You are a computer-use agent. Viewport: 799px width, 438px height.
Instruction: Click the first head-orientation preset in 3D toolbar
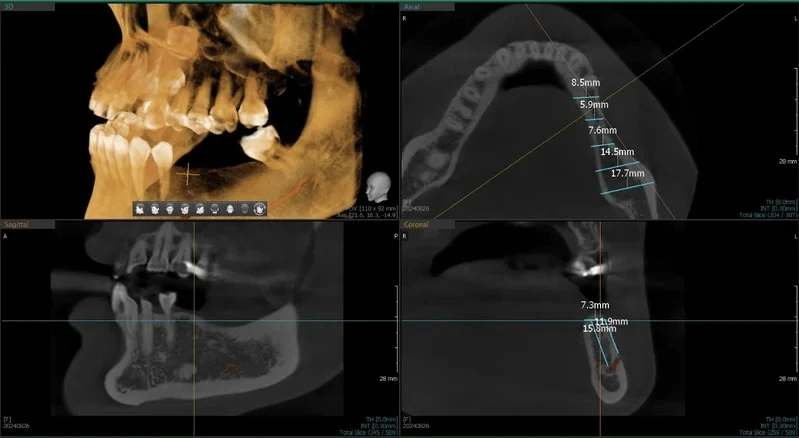(x=141, y=208)
